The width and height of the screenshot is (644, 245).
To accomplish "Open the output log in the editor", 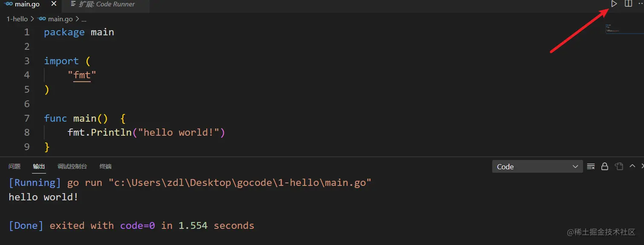I will (x=619, y=166).
